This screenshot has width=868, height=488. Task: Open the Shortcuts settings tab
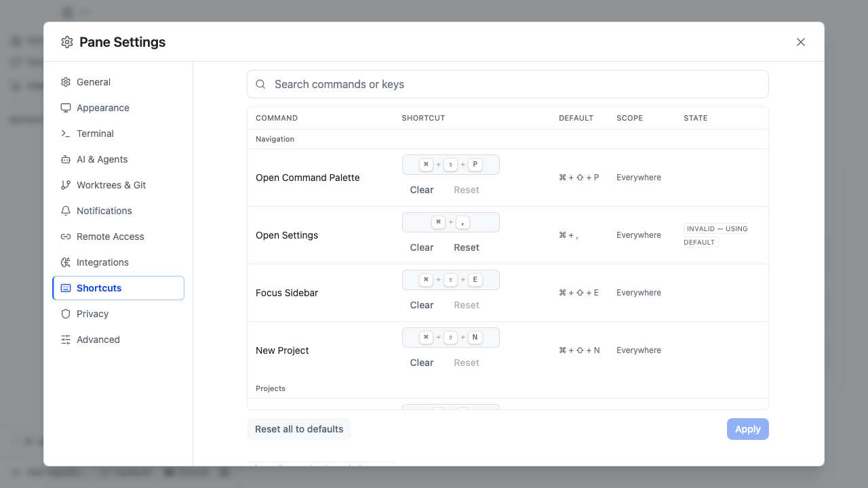(x=118, y=288)
